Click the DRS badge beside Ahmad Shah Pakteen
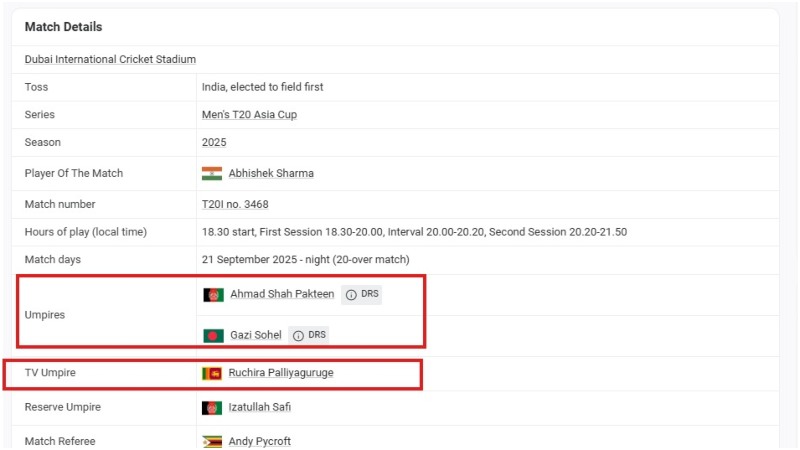Image resolution: width=800 pixels, height=450 pixels. pyautogui.click(x=370, y=295)
